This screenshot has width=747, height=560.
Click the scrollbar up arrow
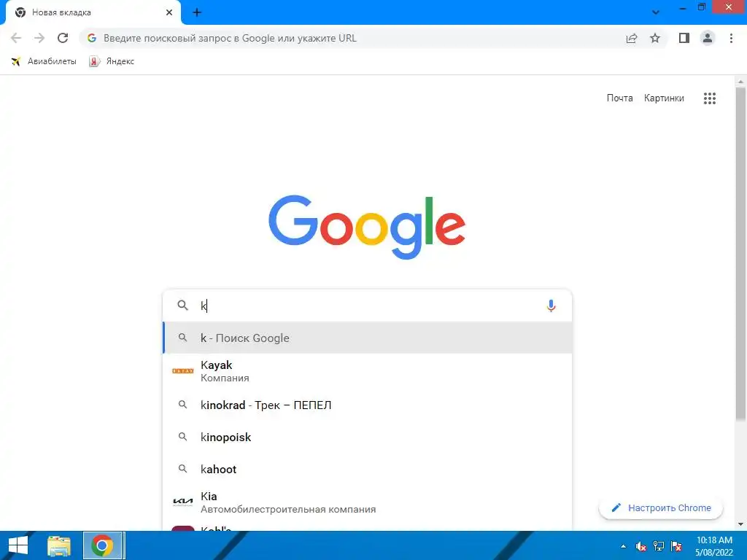740,82
